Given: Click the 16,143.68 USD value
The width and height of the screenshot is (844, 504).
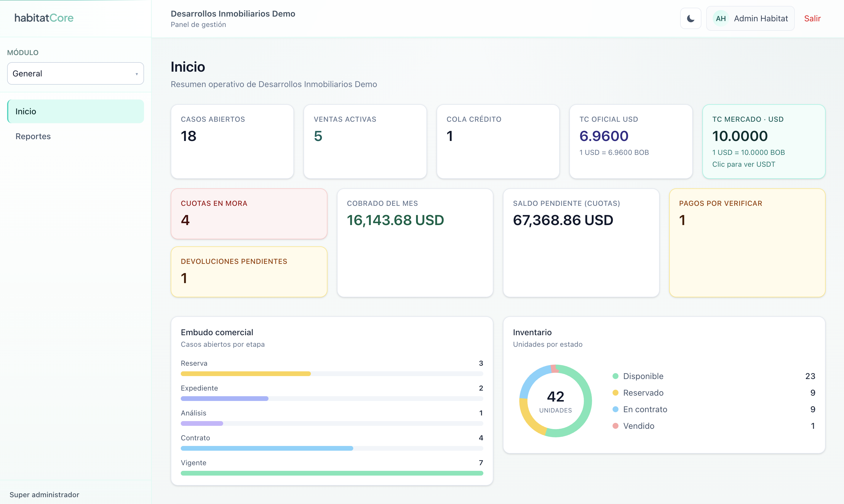Looking at the screenshot, I should [x=395, y=220].
